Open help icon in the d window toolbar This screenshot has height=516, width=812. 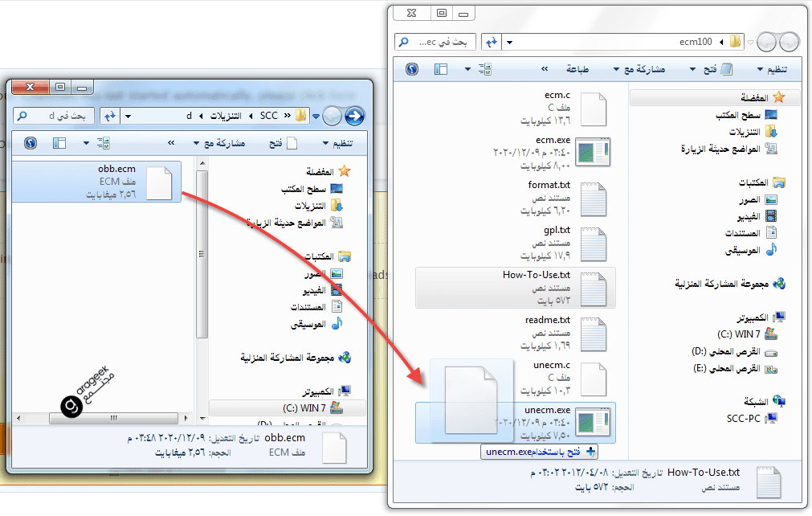[x=31, y=143]
